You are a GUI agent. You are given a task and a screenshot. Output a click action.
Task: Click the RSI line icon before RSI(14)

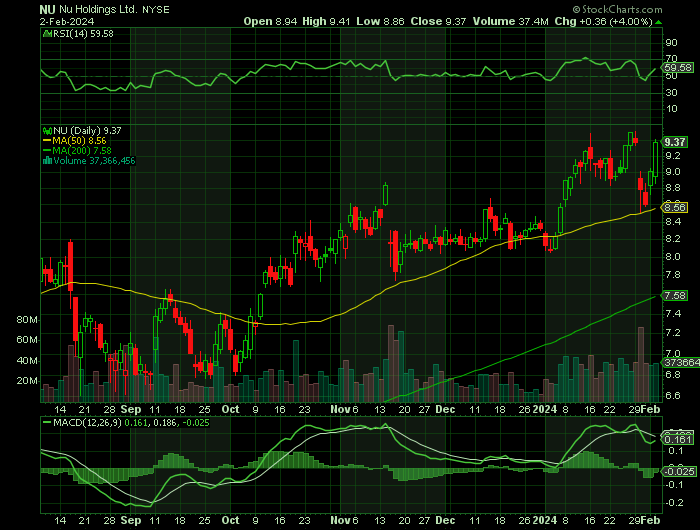(47, 33)
